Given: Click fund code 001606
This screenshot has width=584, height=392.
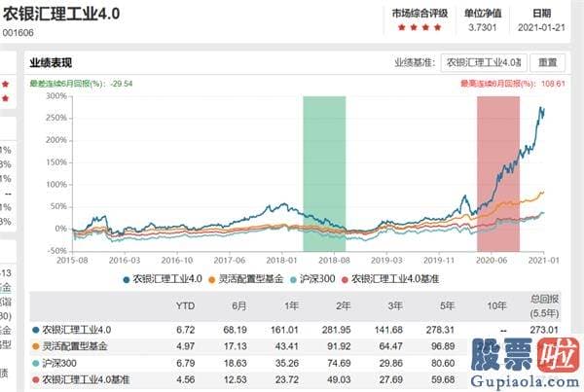Looking at the screenshot, I should coord(18,33).
